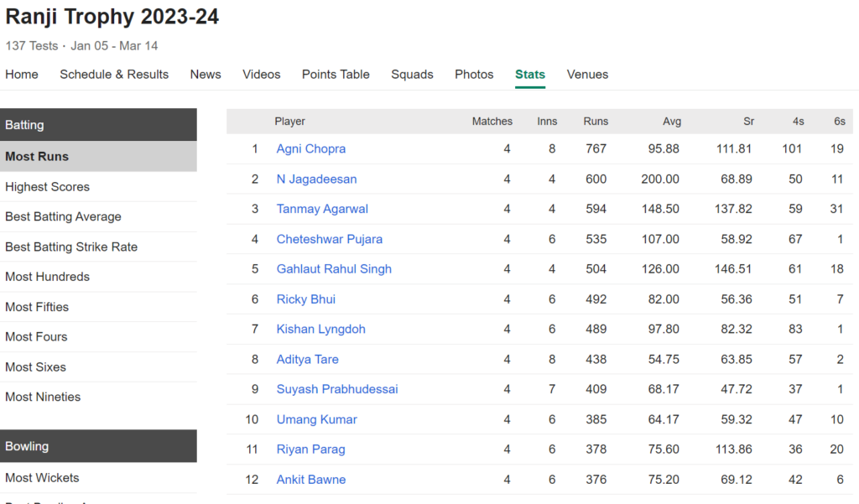
Task: Click the Kishan Lyngdoh link
Action: click(x=320, y=330)
